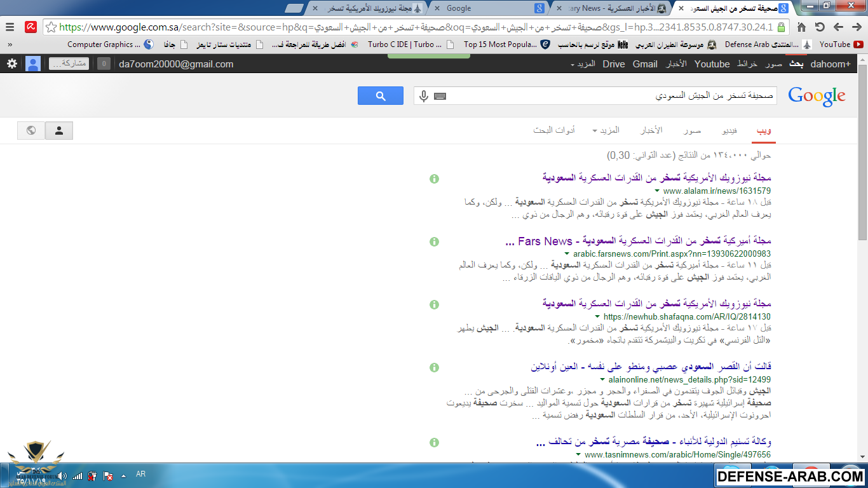Go to browser home page icon
Viewport: 868px width, 488px height.
[801, 27]
